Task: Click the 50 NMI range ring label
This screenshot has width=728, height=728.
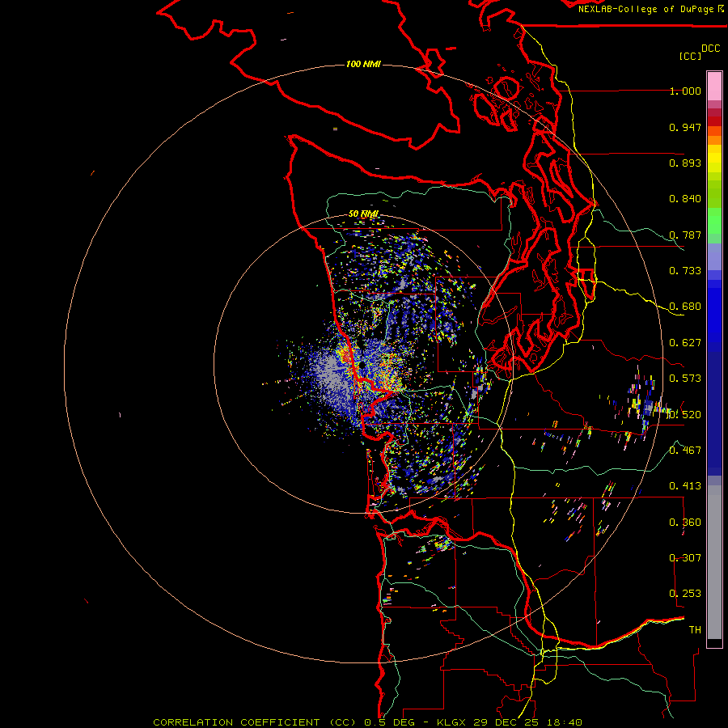Action: (x=363, y=214)
